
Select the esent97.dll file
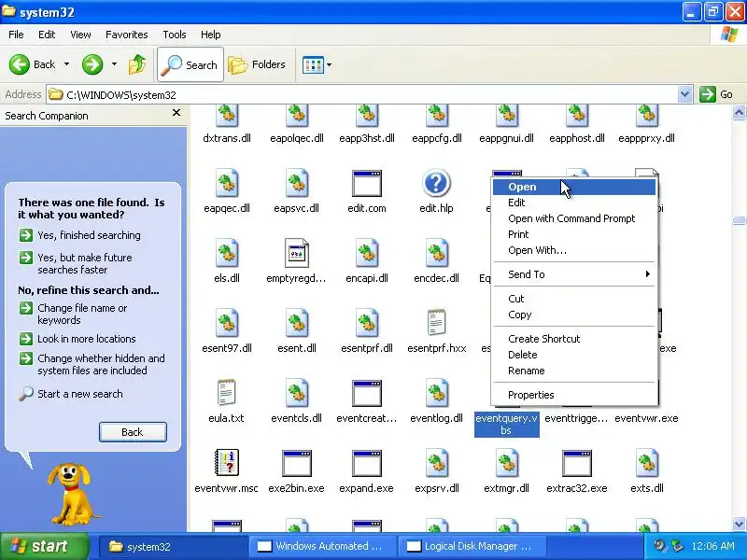point(227,331)
